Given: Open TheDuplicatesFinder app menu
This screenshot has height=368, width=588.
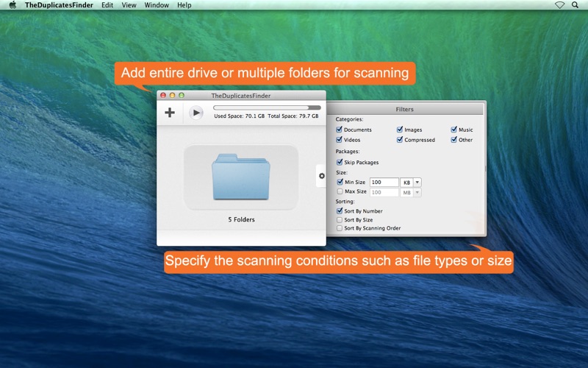Looking at the screenshot, I should 59,5.
